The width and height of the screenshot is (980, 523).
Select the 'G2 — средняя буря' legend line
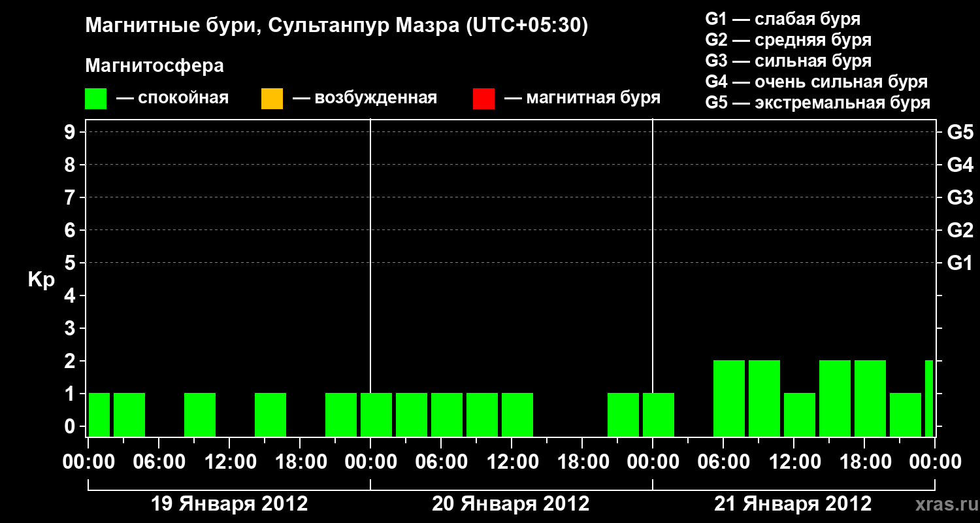coord(788,40)
